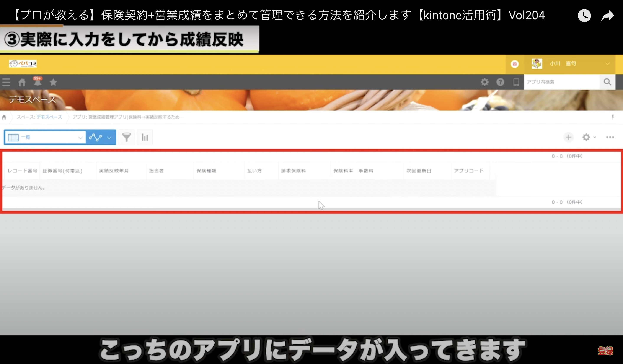Click the red mail icon in the yellow header
The width and height of the screenshot is (623, 364).
(x=515, y=64)
